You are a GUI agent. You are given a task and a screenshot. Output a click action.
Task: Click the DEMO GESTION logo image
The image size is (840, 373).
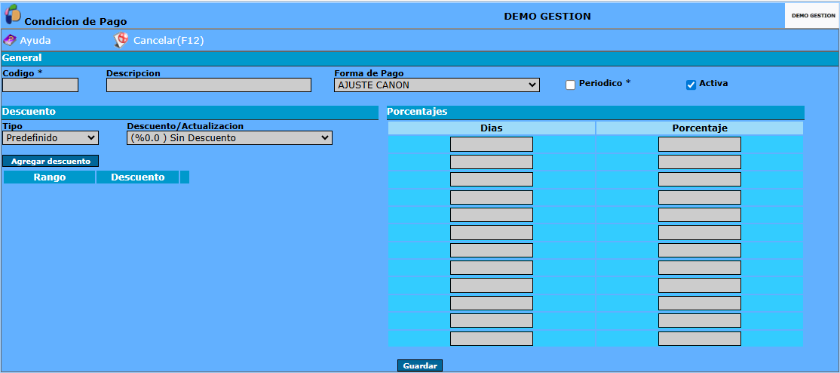tap(813, 16)
